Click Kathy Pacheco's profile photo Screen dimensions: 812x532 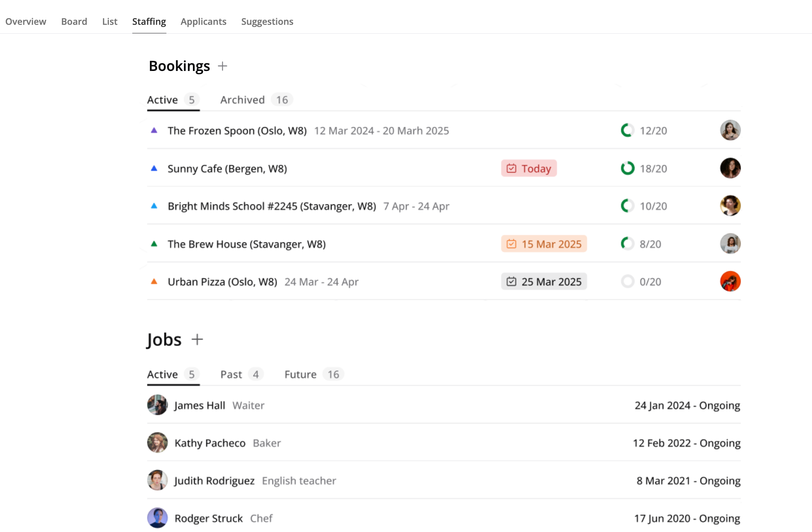(x=157, y=443)
